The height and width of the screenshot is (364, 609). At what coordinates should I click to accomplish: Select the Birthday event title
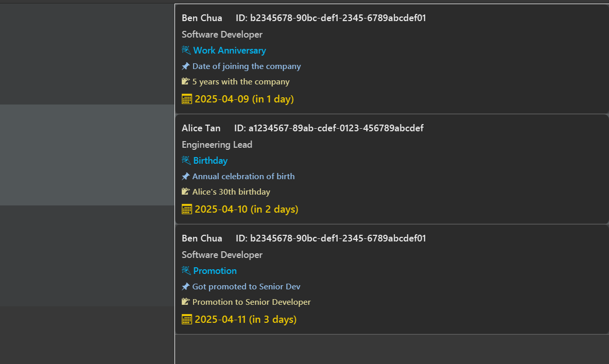point(210,161)
